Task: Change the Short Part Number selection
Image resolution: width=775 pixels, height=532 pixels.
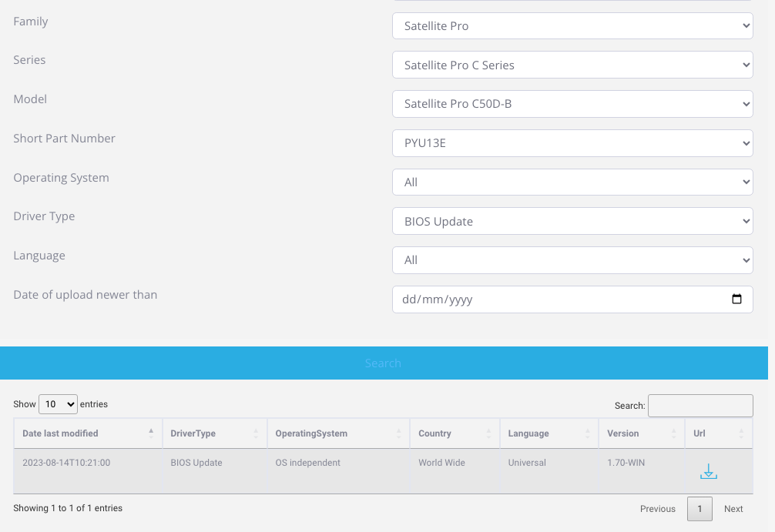Action: tap(572, 143)
